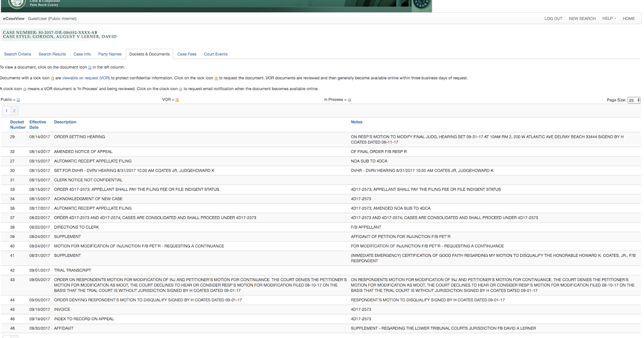644x338 pixels.
Task: Click docket 43 ORDER ON RESPONDENTS MOTION description
Action: [200, 285]
